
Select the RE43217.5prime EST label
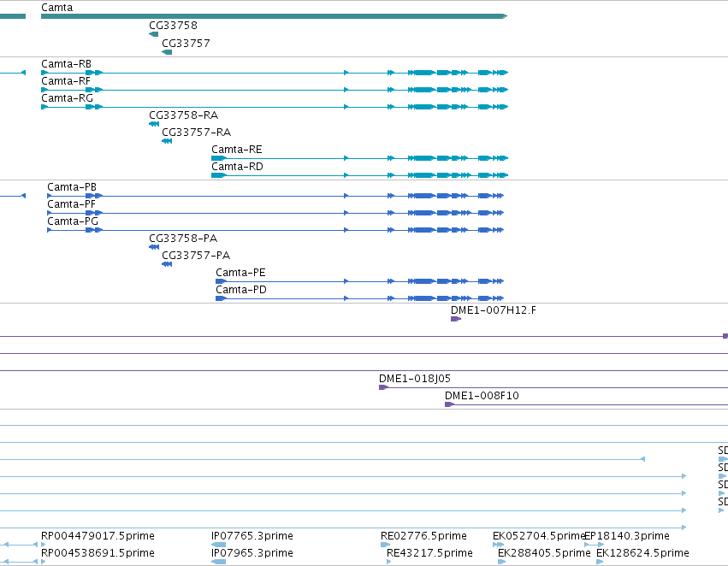pyautogui.click(x=429, y=553)
